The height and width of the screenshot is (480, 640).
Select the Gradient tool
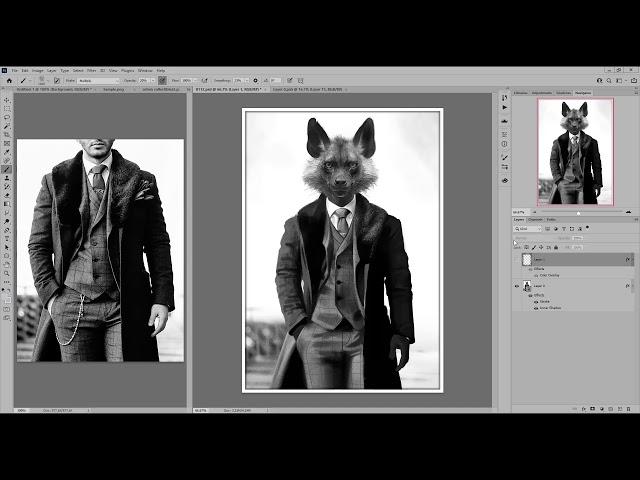click(x=7, y=204)
